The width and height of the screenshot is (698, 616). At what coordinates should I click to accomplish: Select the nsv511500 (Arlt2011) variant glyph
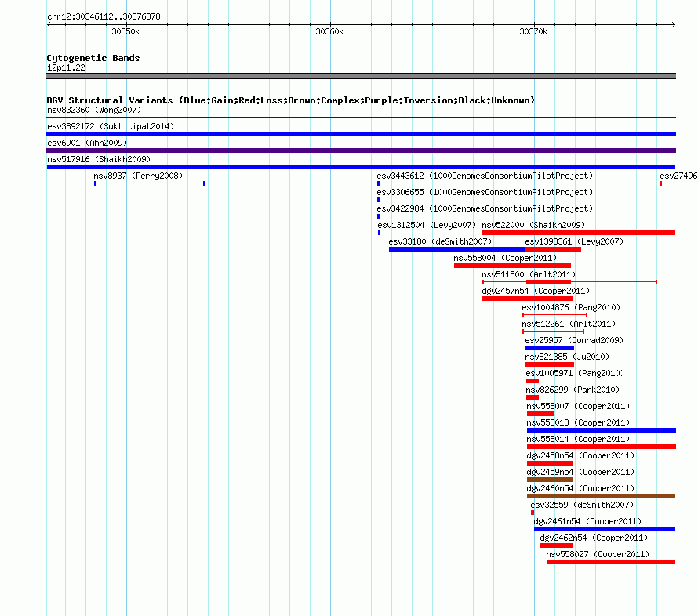point(570,282)
